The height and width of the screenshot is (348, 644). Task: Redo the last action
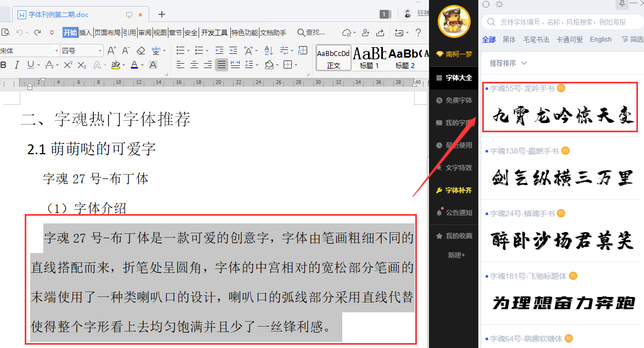pyautogui.click(x=37, y=32)
